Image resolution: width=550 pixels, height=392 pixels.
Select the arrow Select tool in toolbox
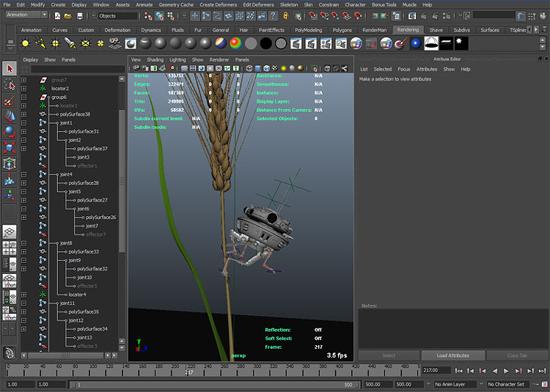(10, 68)
